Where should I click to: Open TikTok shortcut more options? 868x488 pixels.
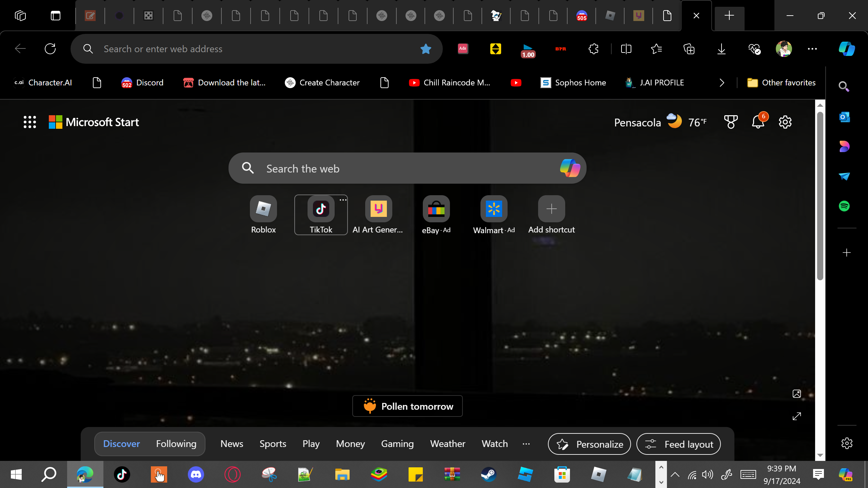(343, 200)
